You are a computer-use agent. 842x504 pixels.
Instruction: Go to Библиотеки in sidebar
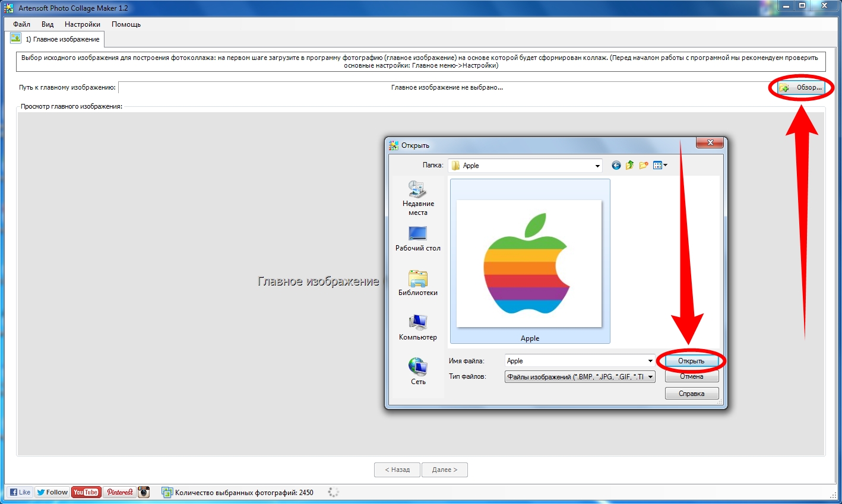tap(418, 283)
